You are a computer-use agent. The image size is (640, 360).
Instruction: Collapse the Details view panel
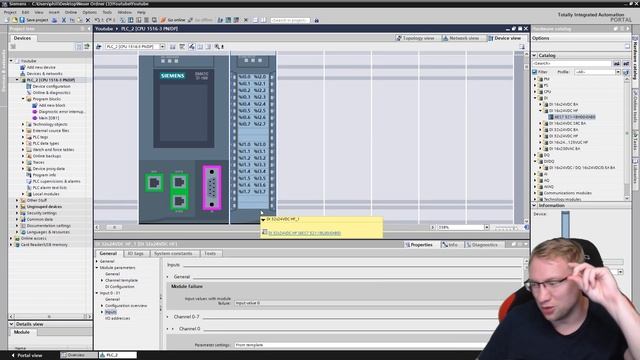click(11, 324)
